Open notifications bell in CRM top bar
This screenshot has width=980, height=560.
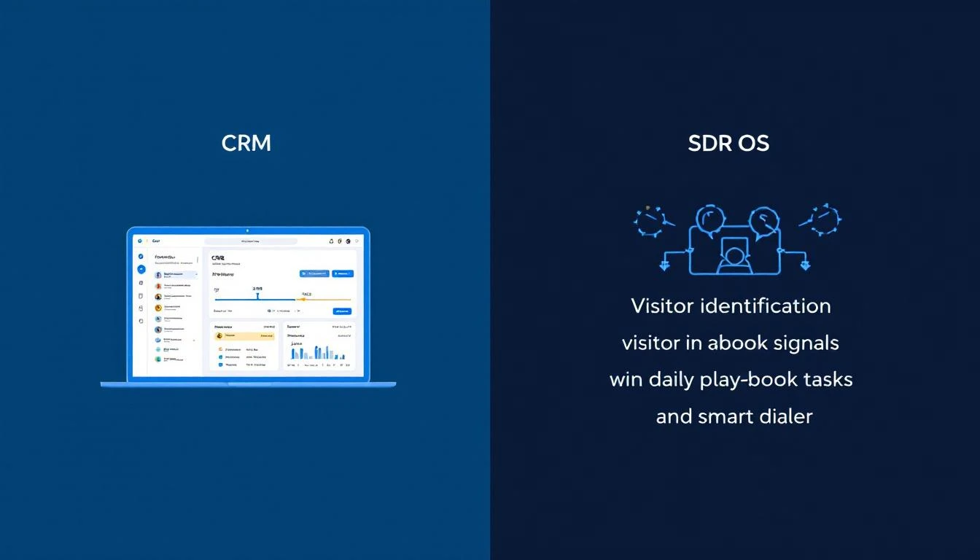pyautogui.click(x=331, y=241)
